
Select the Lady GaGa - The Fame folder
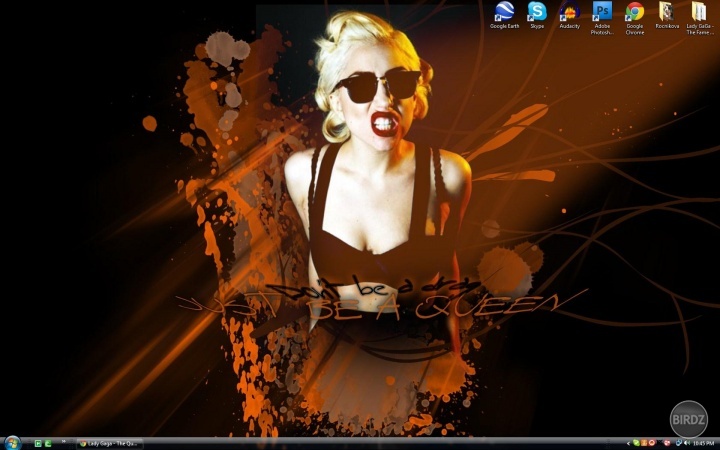point(699,18)
